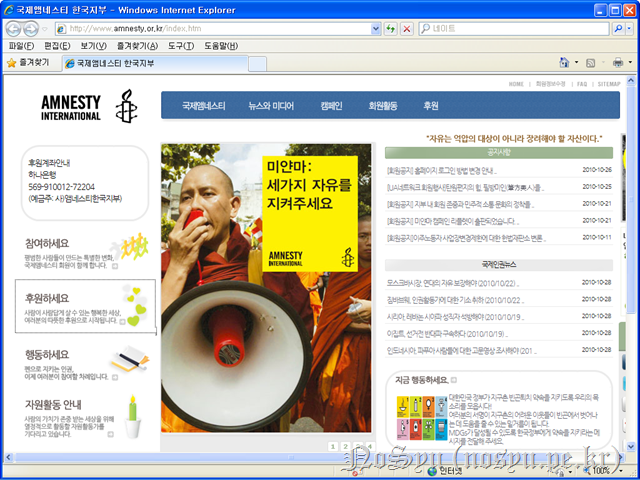640x480 pixels.
Task: Click the red Stop loading icon
Action: click(407, 29)
